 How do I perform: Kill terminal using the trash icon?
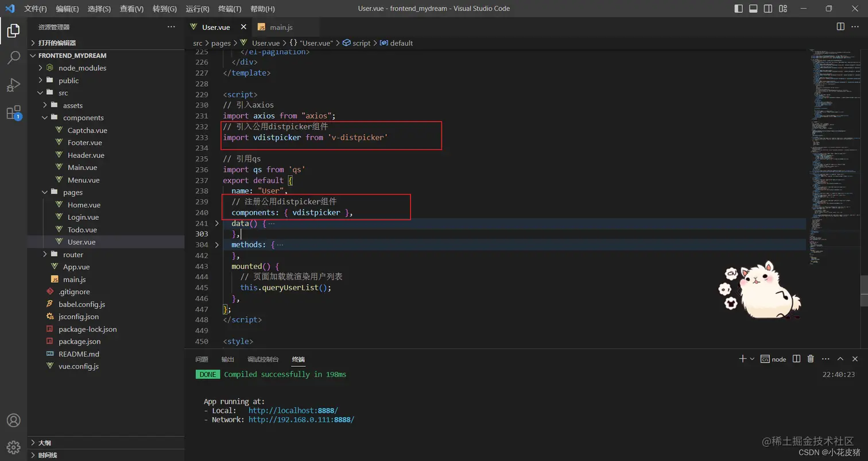(x=811, y=359)
